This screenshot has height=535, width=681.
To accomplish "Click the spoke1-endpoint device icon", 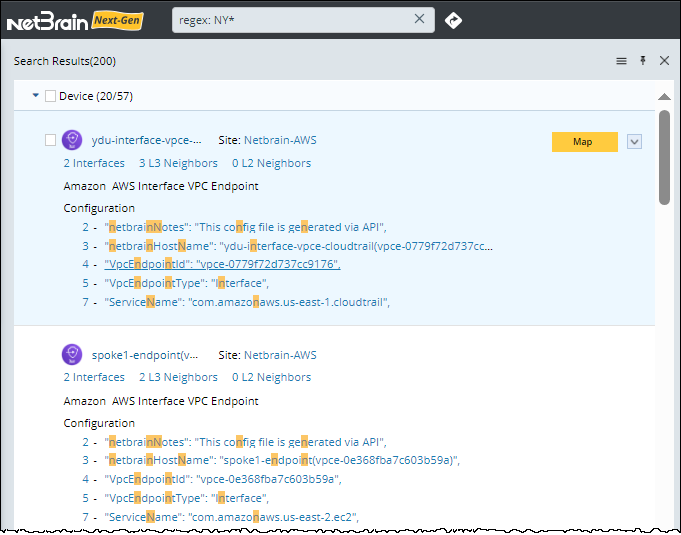I will 72,354.
